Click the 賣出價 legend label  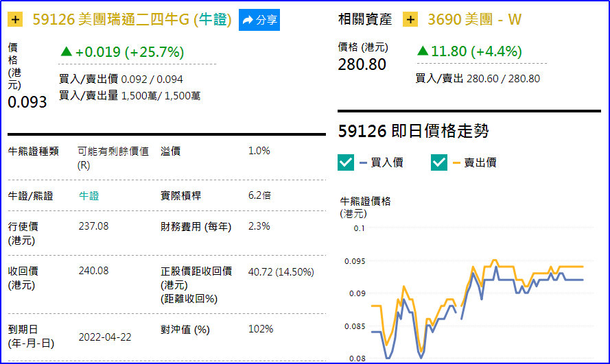tap(480, 162)
